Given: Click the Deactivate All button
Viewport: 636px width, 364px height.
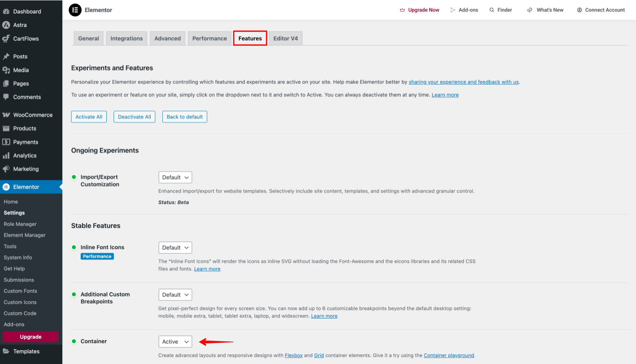Looking at the screenshot, I should [134, 116].
